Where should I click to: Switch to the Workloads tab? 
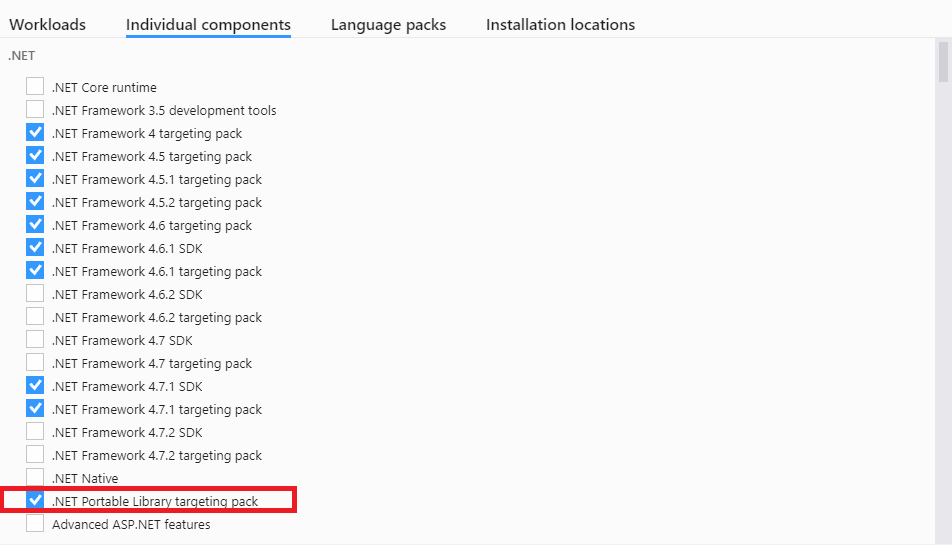[47, 25]
